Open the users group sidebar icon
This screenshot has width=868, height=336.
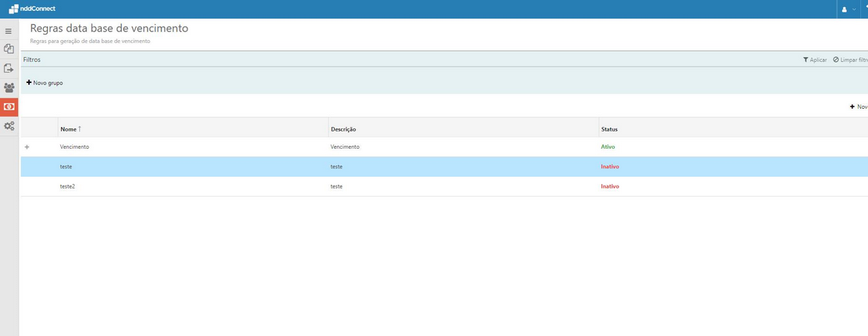click(x=9, y=88)
